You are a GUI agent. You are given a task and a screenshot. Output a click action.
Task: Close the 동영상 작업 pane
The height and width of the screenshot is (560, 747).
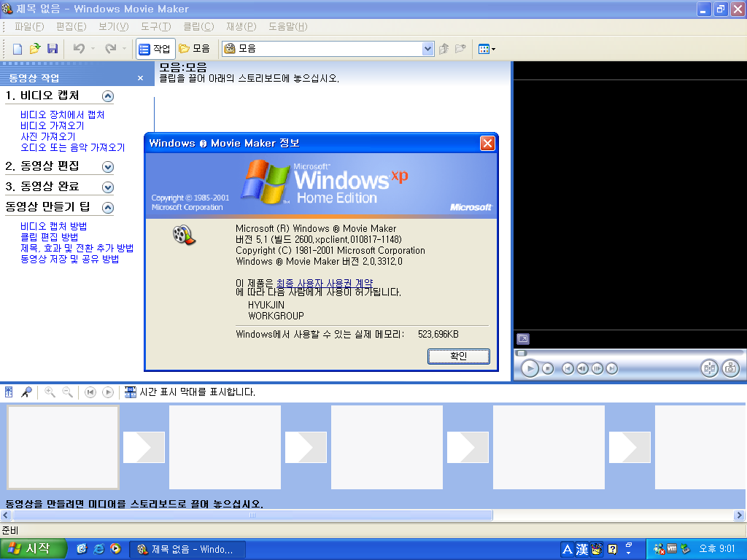pos(140,78)
